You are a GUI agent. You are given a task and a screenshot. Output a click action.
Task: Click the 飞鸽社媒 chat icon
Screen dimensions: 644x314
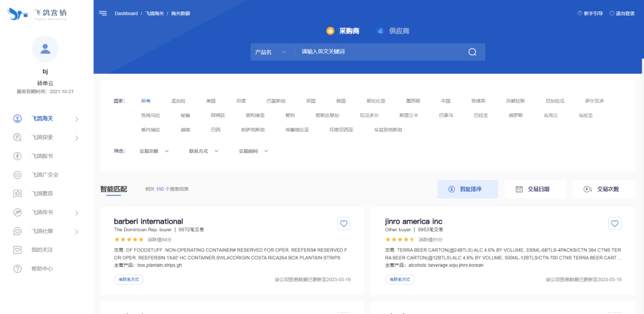tap(17, 231)
